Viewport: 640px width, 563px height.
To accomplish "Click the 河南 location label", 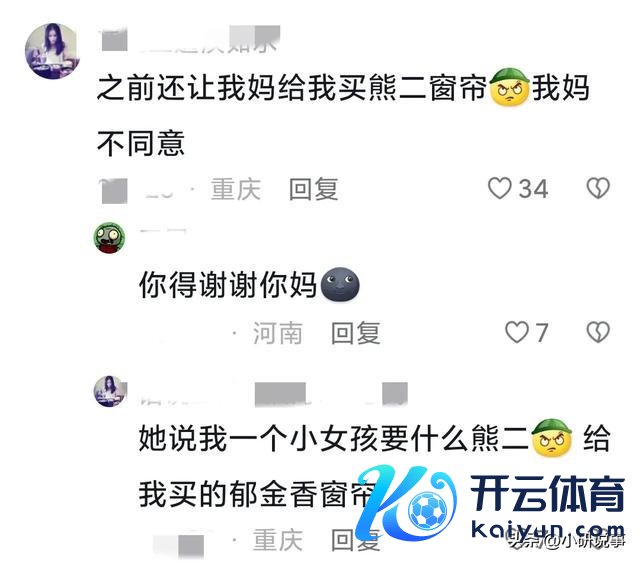I will (278, 333).
